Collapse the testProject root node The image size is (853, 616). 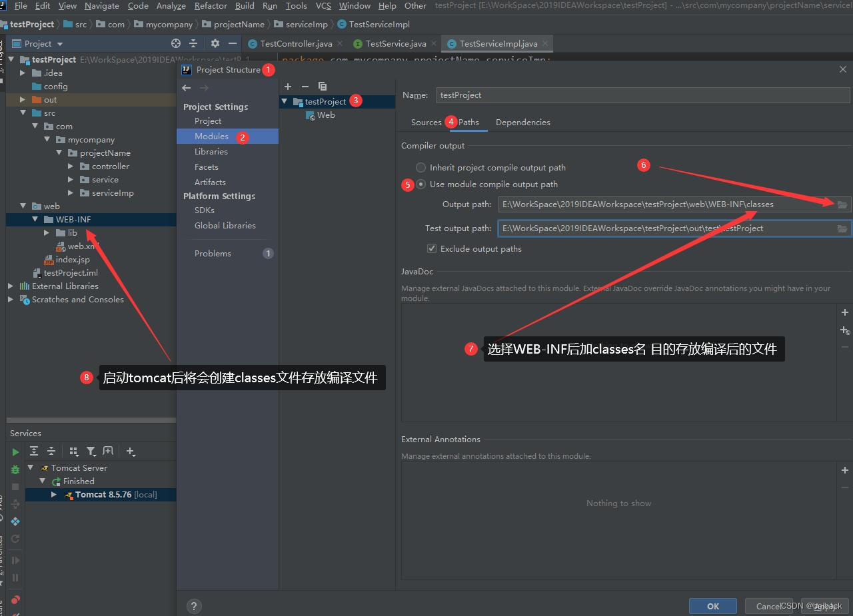[x=11, y=60]
